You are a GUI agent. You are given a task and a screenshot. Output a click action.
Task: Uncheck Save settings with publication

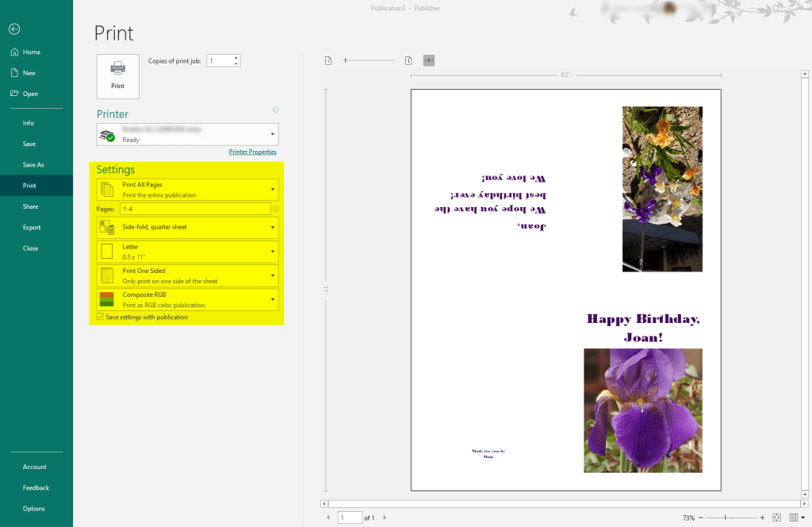(x=100, y=317)
